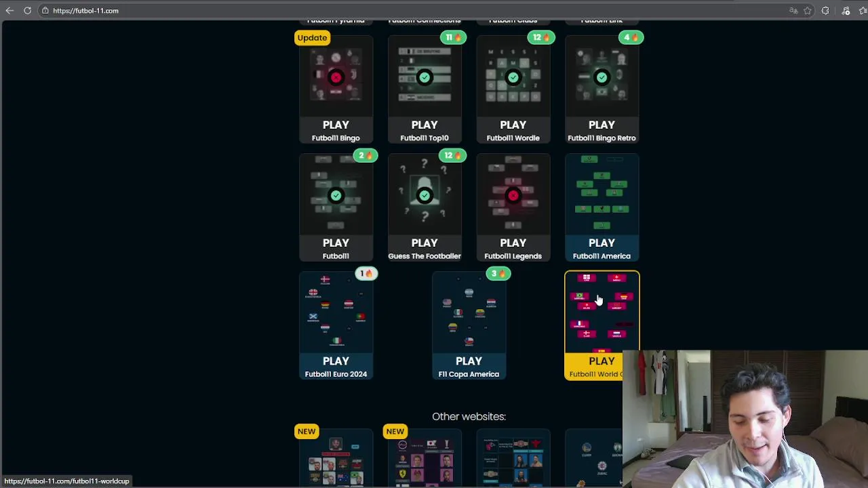Click the Other websites heading
Image resolution: width=868 pixels, height=488 pixels.
(469, 416)
